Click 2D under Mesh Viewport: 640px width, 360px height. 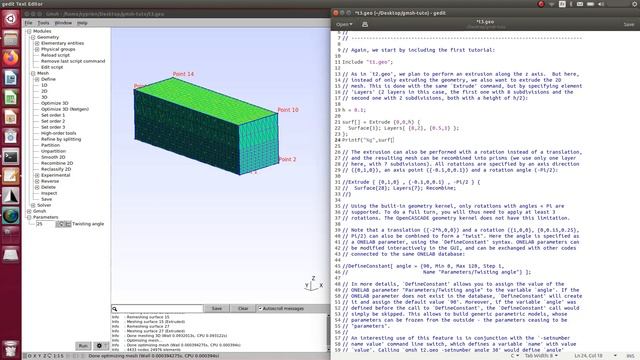44,91
